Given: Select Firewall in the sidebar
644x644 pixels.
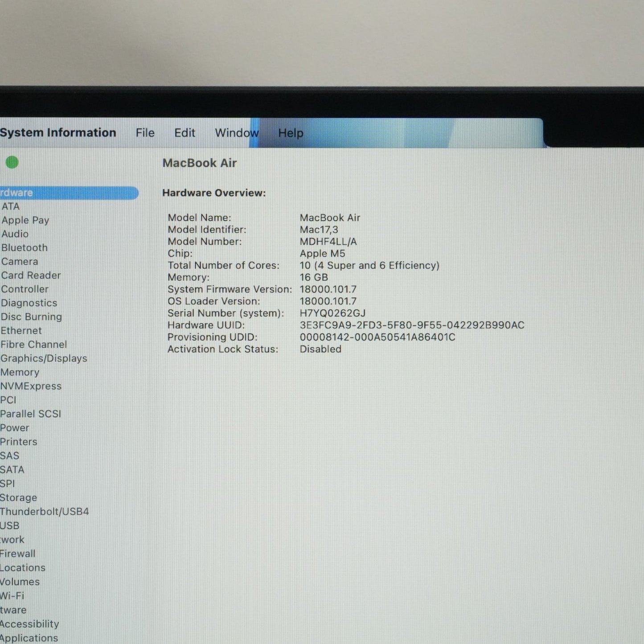Looking at the screenshot, I should 18,554.
